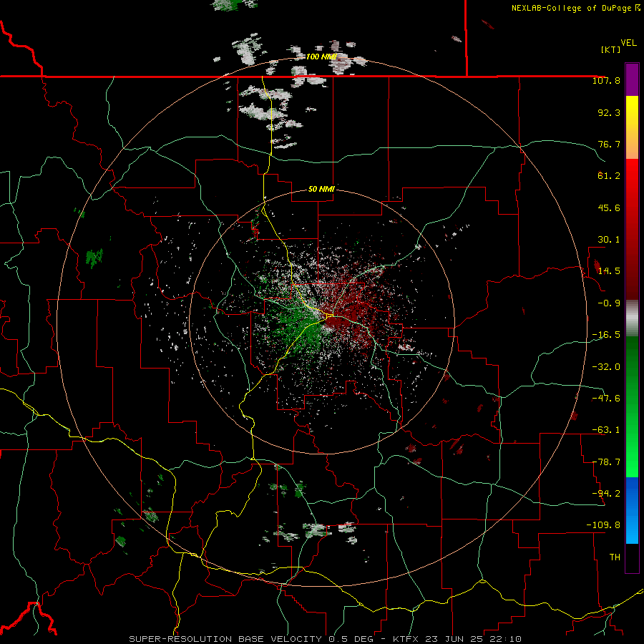Click the 30.1 value on the velocity scale
This screenshot has height=644, width=644.
[609, 240]
